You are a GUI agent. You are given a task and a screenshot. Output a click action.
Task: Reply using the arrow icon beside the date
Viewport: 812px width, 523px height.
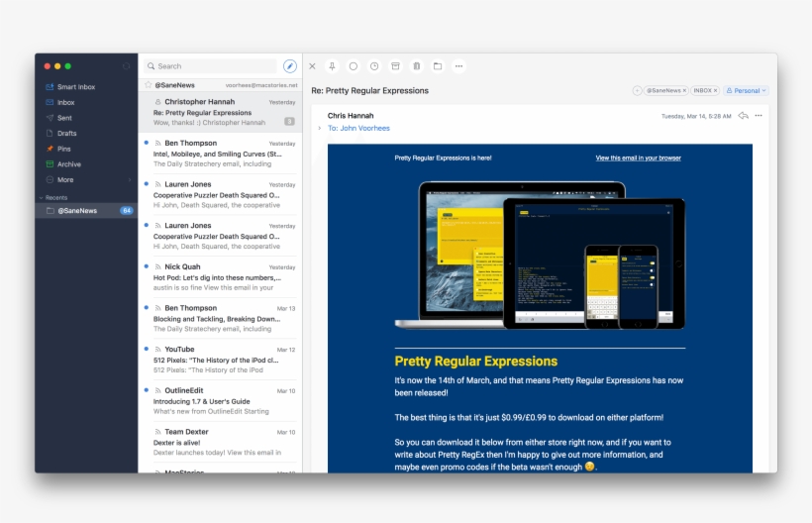743,116
